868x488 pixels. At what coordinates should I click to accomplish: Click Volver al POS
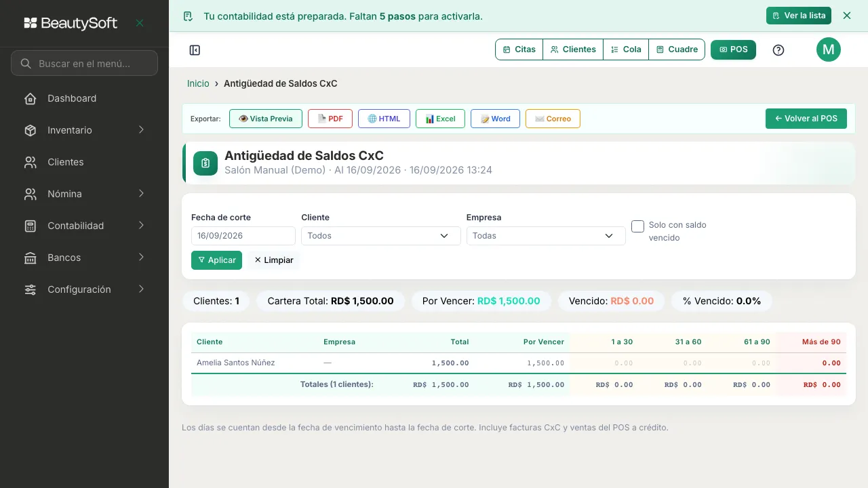pyautogui.click(x=806, y=119)
